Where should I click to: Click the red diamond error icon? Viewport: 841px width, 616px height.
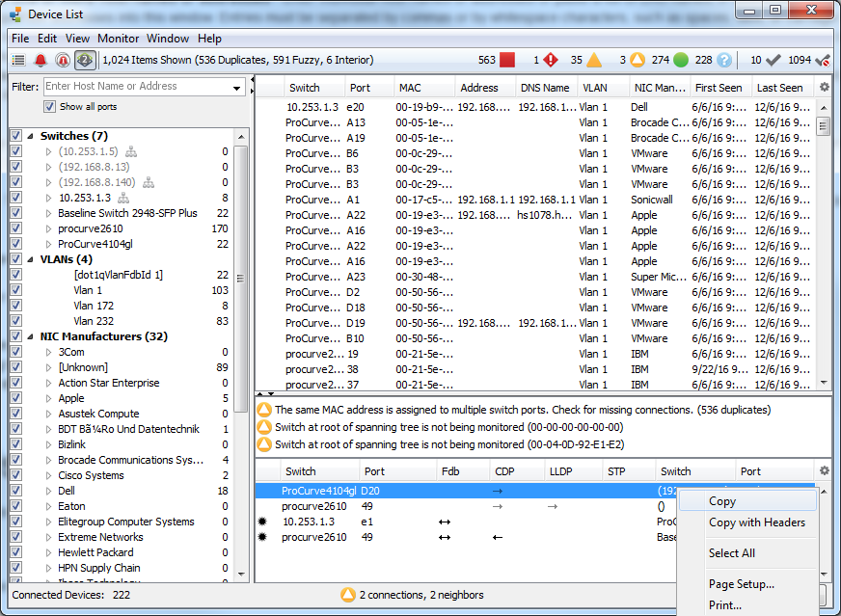[x=551, y=60]
